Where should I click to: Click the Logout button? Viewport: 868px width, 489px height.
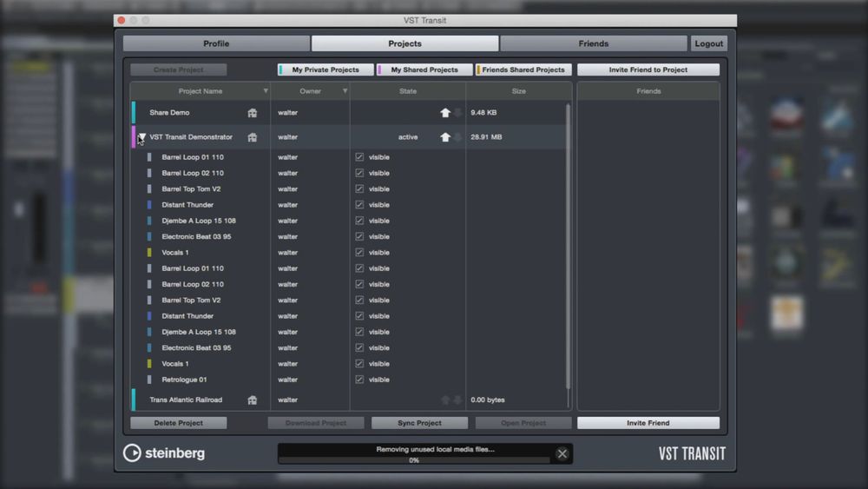[x=709, y=43]
